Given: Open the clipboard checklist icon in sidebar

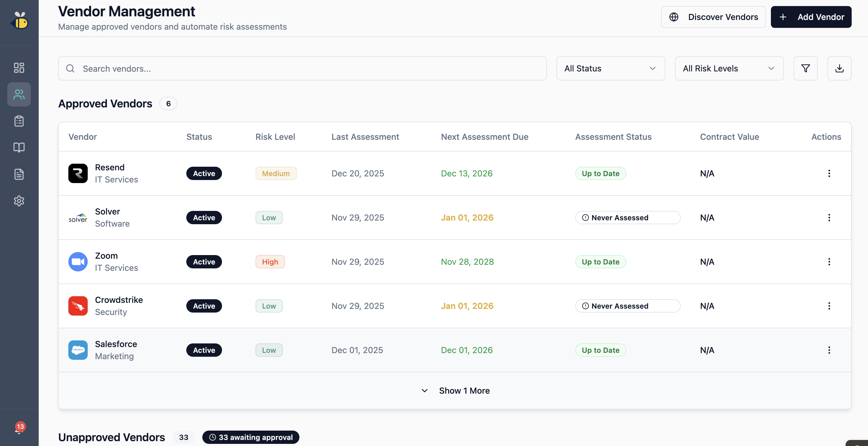Looking at the screenshot, I should pos(19,121).
